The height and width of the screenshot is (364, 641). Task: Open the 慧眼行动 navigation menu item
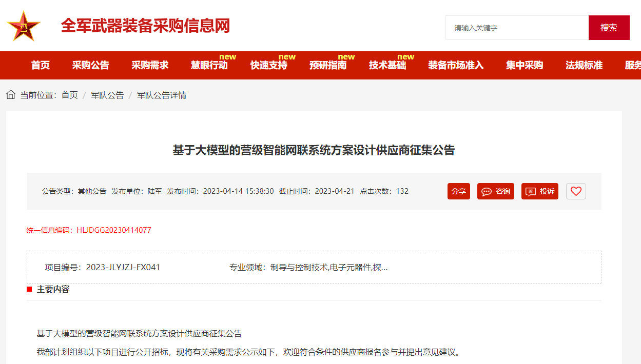click(x=209, y=65)
